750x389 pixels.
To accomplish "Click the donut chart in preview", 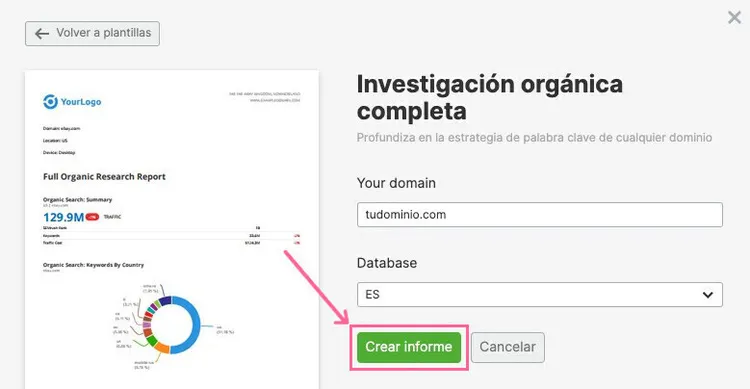I will [x=171, y=325].
